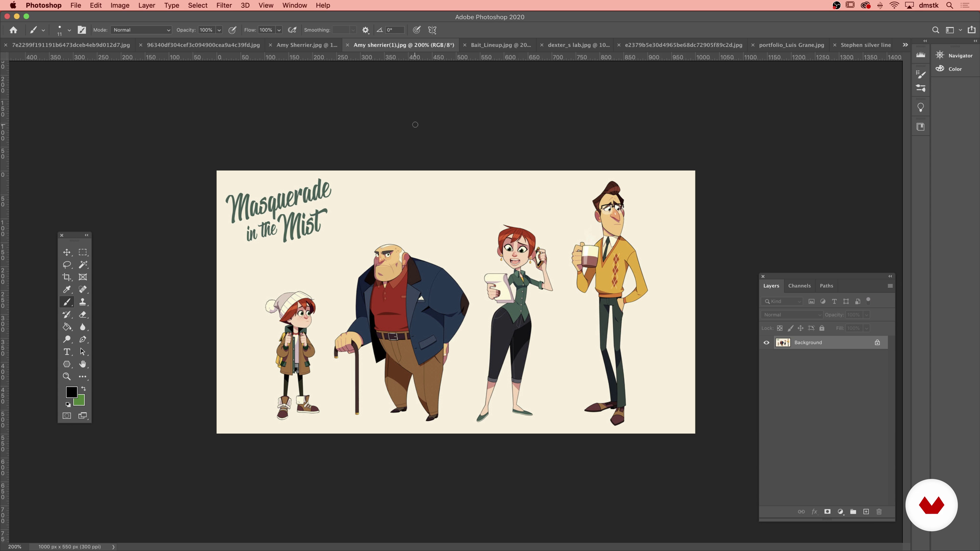The width and height of the screenshot is (980, 551).
Task: Open the Histogram panel icon
Action: point(921,55)
